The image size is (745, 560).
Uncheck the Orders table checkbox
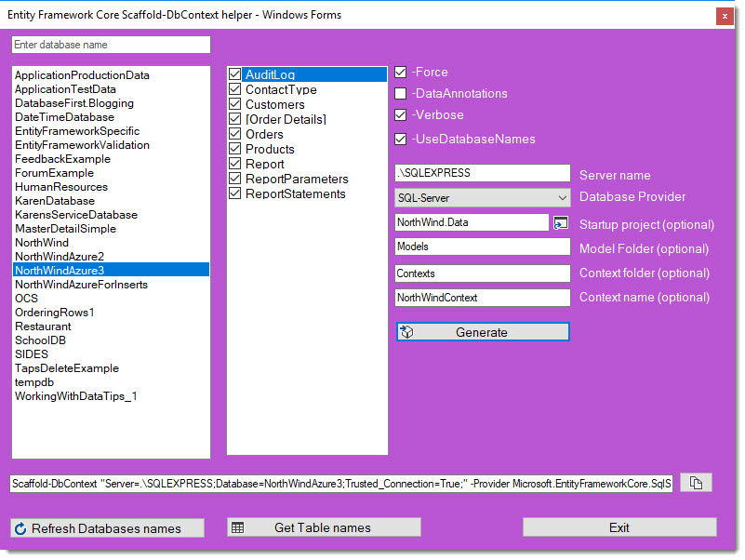[x=234, y=134]
